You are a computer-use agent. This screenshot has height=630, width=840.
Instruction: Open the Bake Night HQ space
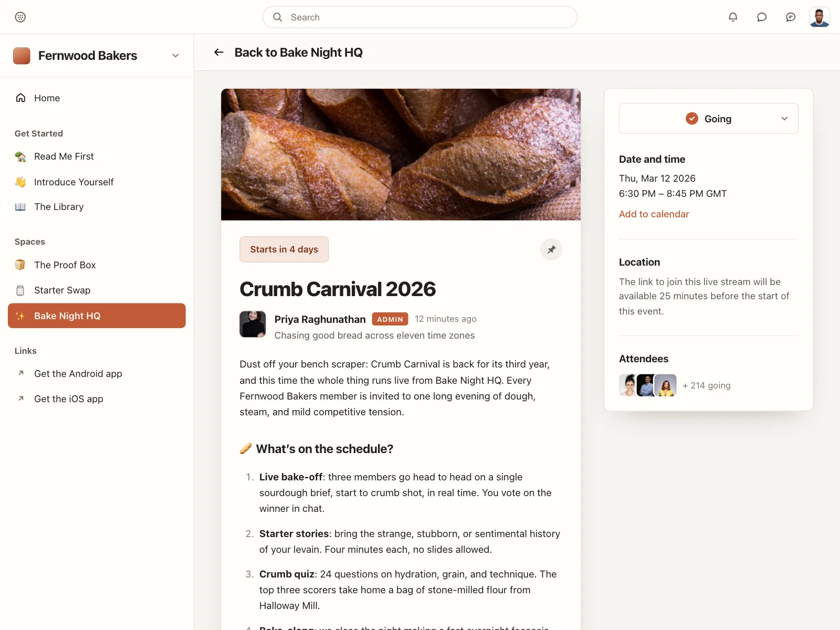[x=97, y=316]
